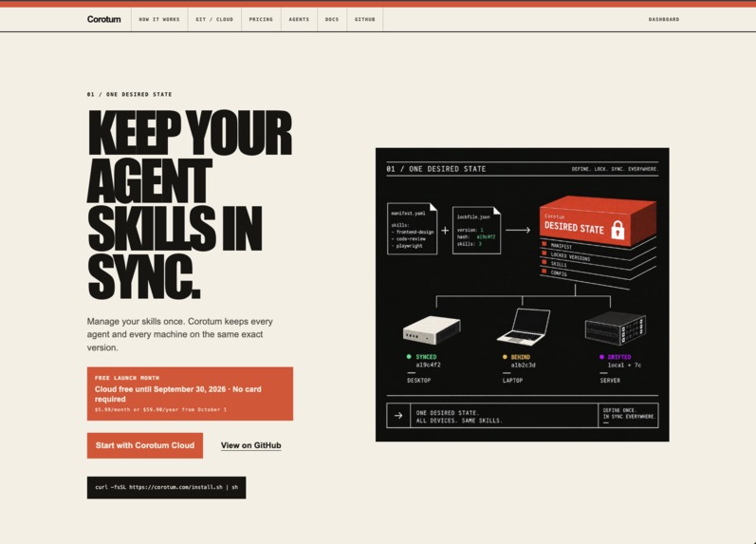This screenshot has height=544, width=756.
Task: Click the laptop illustration
Action: [525, 327]
